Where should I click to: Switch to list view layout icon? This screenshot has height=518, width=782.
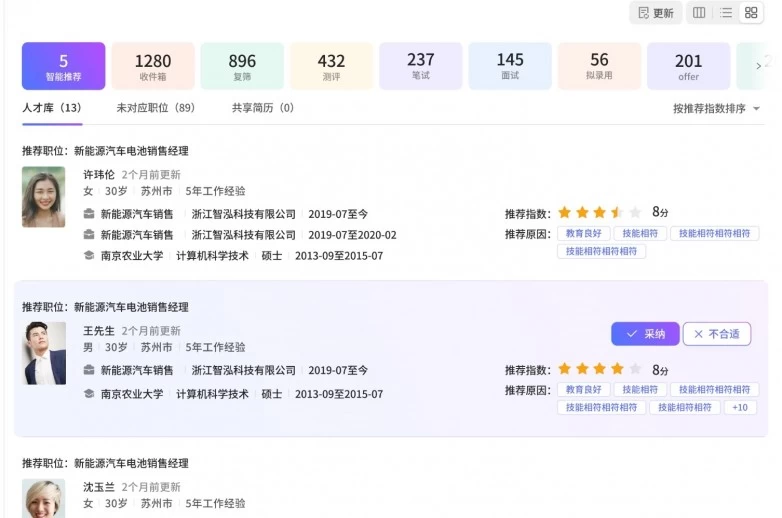(726, 13)
